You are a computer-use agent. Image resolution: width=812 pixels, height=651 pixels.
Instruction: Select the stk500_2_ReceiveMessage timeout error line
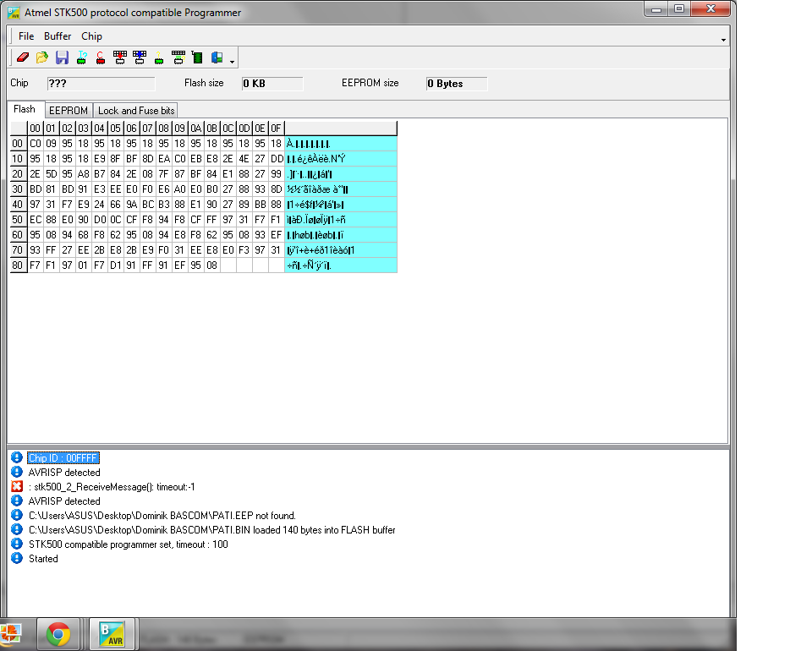112,487
